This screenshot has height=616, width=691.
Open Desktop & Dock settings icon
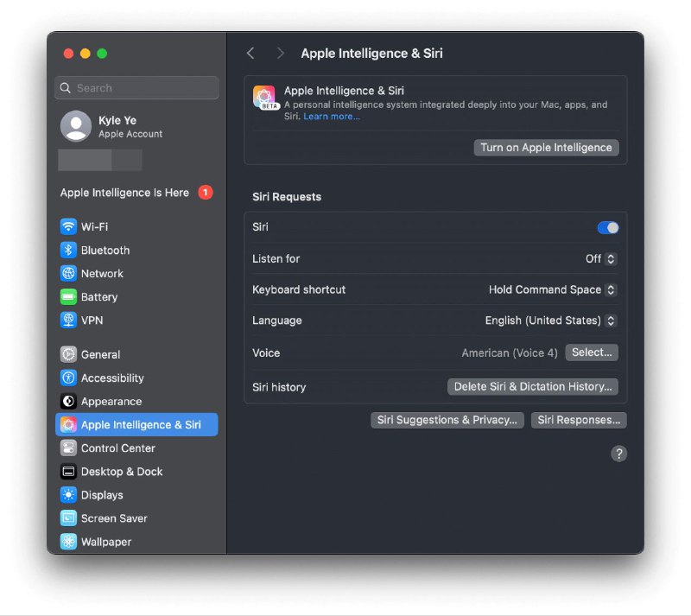point(68,471)
